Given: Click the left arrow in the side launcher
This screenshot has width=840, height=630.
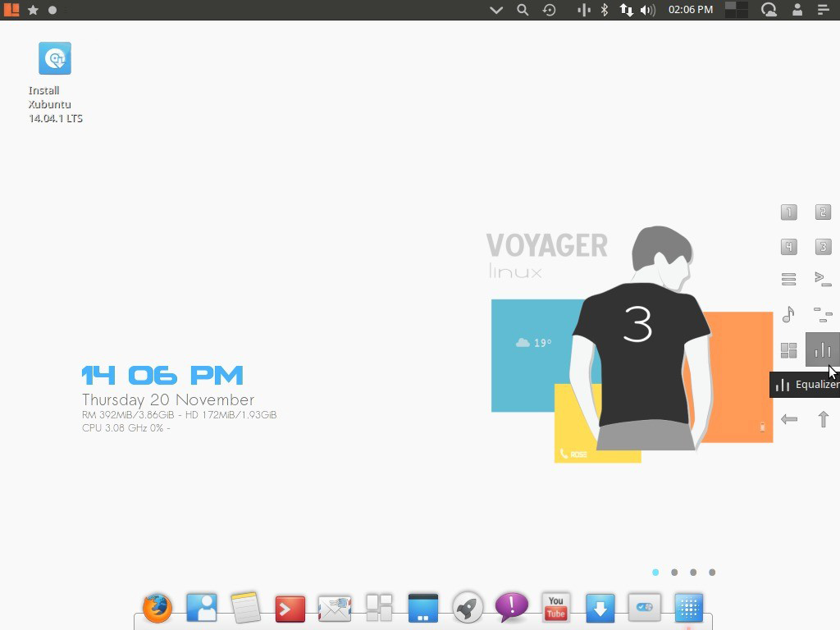Looking at the screenshot, I should [x=789, y=419].
